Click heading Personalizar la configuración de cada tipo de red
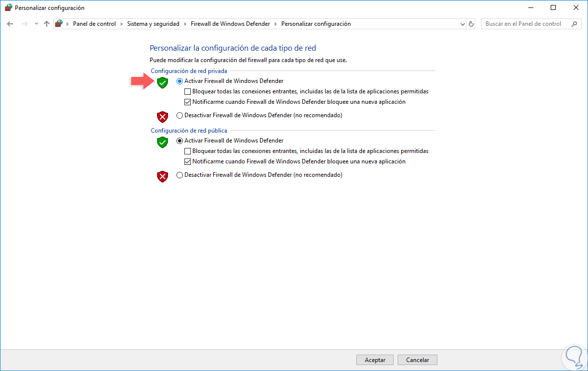The height and width of the screenshot is (371, 588). [x=233, y=48]
